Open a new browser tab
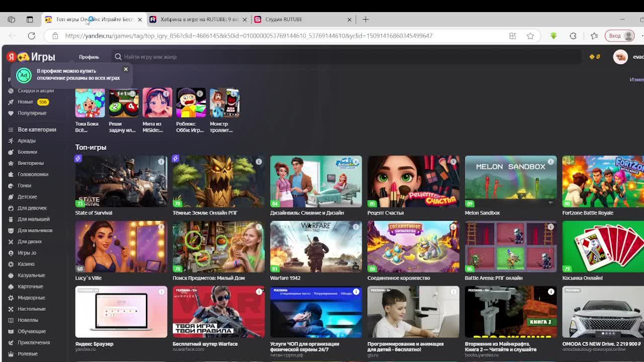This screenshot has height=362, width=644. click(x=366, y=19)
